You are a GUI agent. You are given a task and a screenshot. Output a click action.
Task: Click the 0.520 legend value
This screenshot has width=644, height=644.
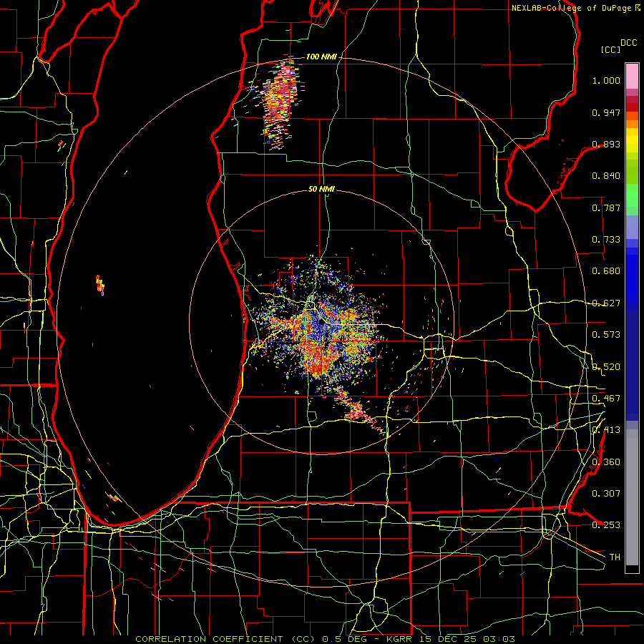point(606,366)
